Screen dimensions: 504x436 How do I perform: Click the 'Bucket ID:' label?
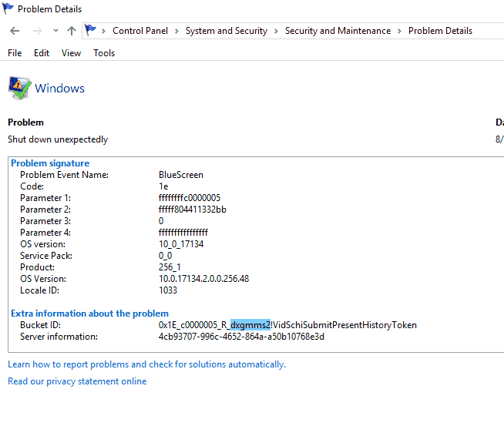[x=41, y=325]
